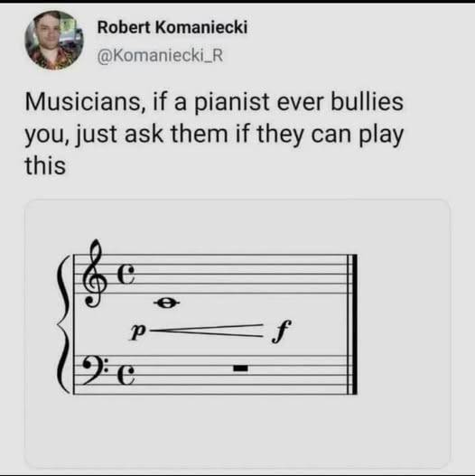Open the attached sheet music image

237,334
